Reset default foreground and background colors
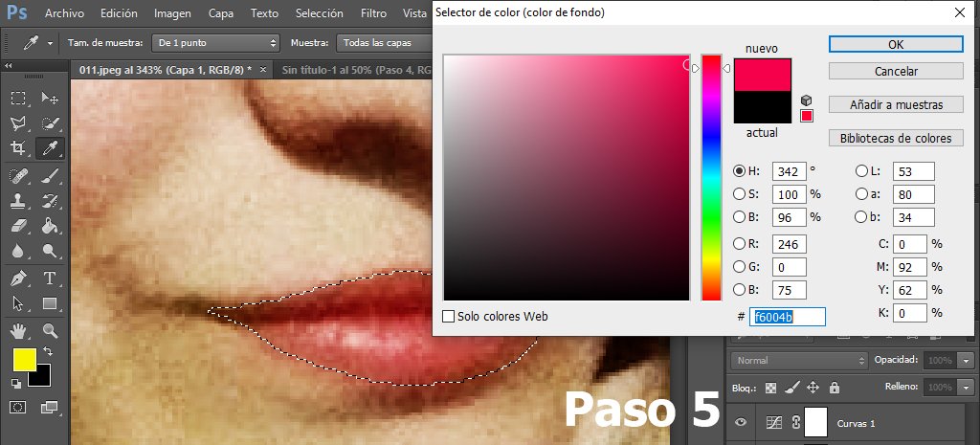 click(x=15, y=383)
